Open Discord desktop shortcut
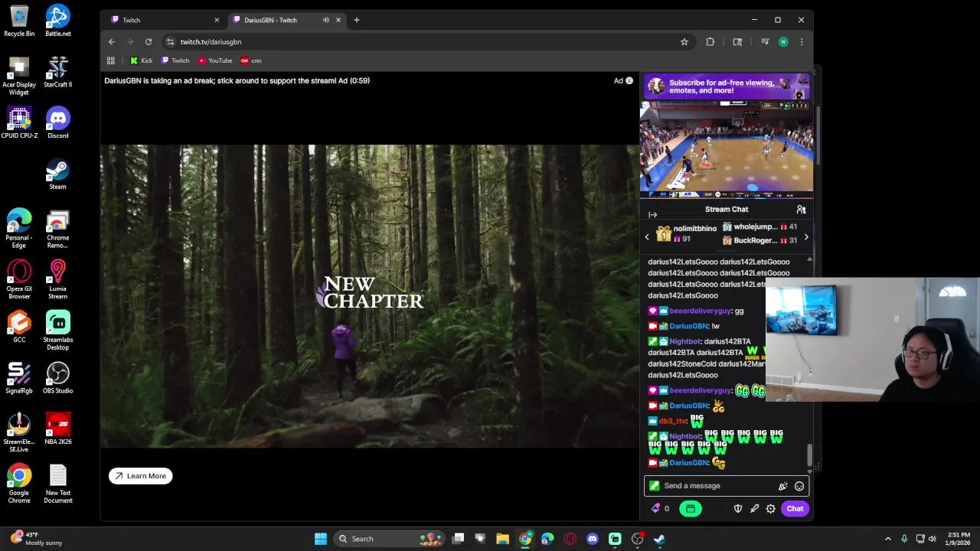Image resolution: width=980 pixels, height=551 pixels. 57,122
